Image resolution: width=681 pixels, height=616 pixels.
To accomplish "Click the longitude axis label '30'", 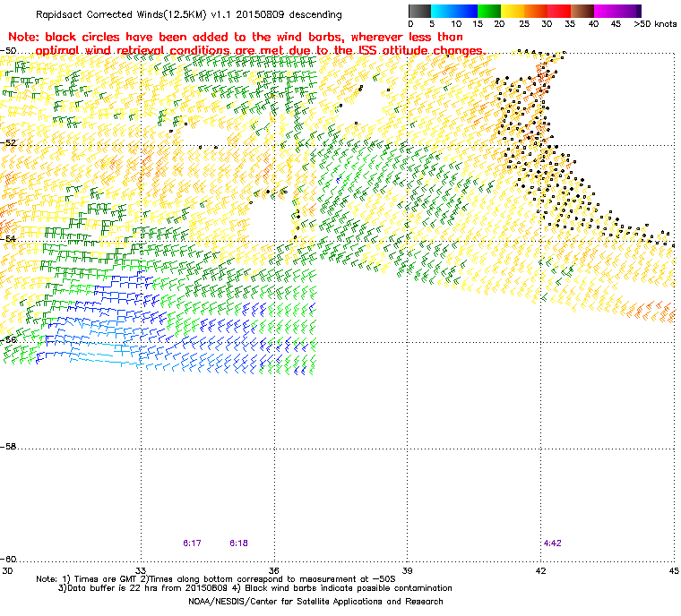I will click(x=7, y=570).
